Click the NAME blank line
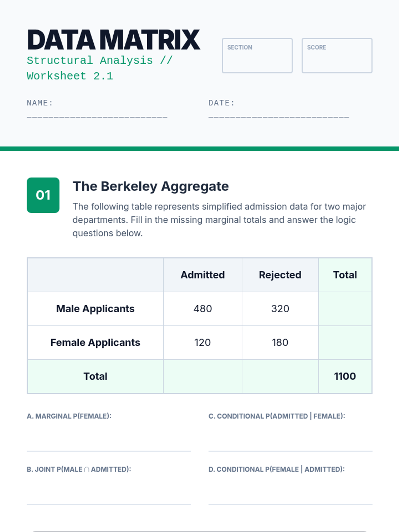This screenshot has height=532, width=399. (97, 117)
